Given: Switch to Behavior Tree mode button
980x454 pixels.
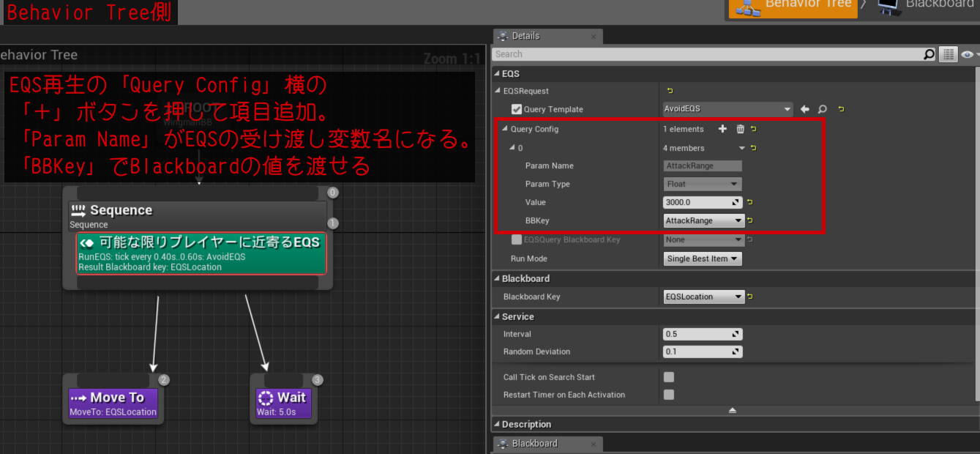Looking at the screenshot, I should (x=792, y=6).
